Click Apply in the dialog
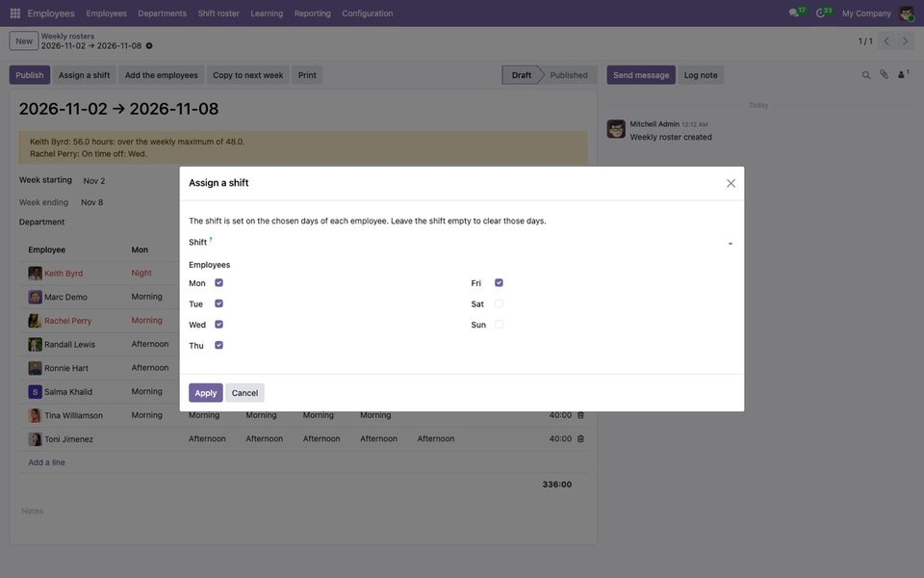Image resolution: width=924 pixels, height=578 pixels. [206, 393]
